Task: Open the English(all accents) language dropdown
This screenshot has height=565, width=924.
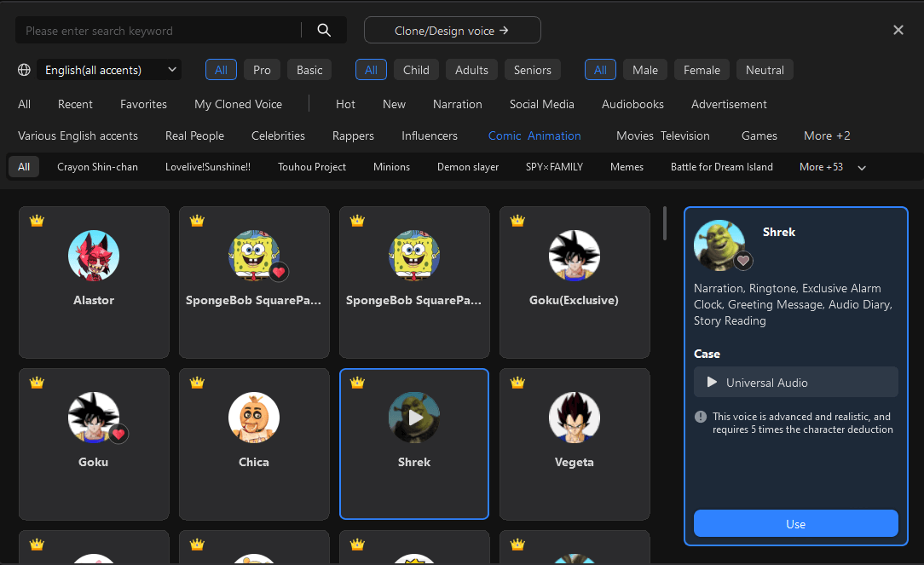Action: (109, 70)
